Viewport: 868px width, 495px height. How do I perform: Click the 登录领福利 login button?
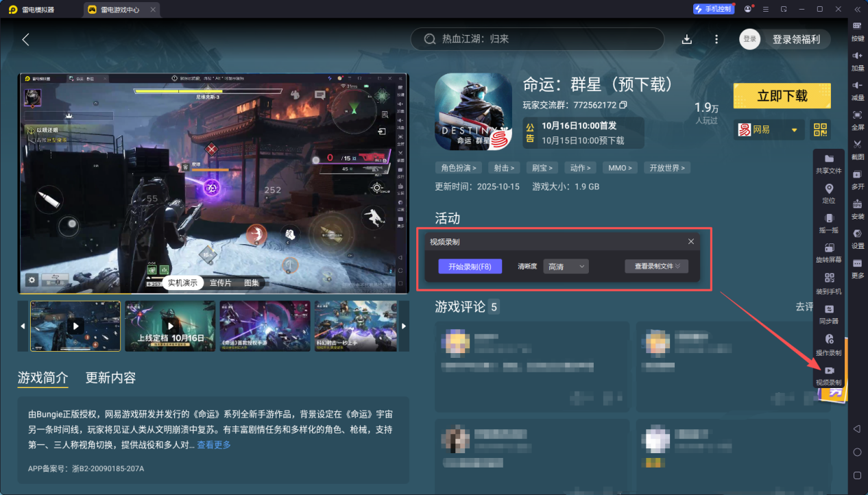click(796, 39)
